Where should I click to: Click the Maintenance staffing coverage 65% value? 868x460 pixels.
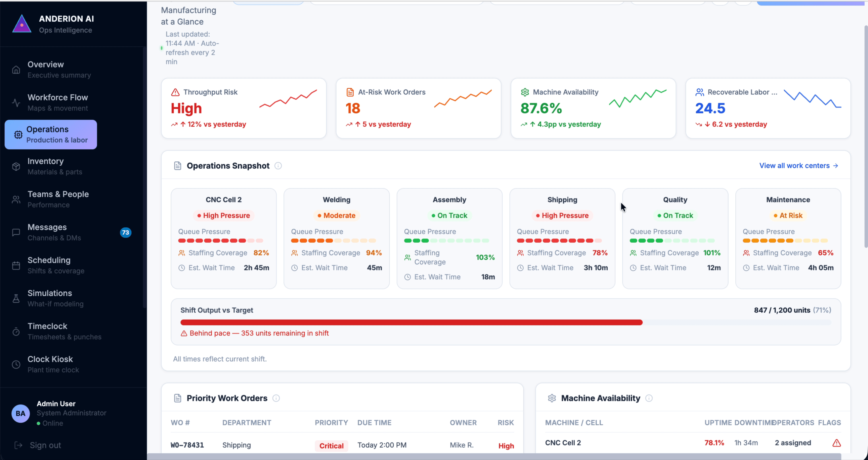pyautogui.click(x=826, y=253)
